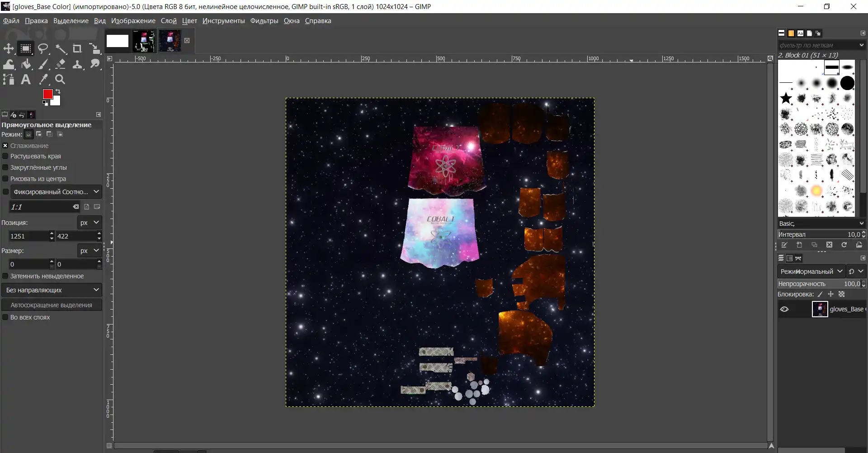Open the Фильтры menu

pyautogui.click(x=264, y=21)
